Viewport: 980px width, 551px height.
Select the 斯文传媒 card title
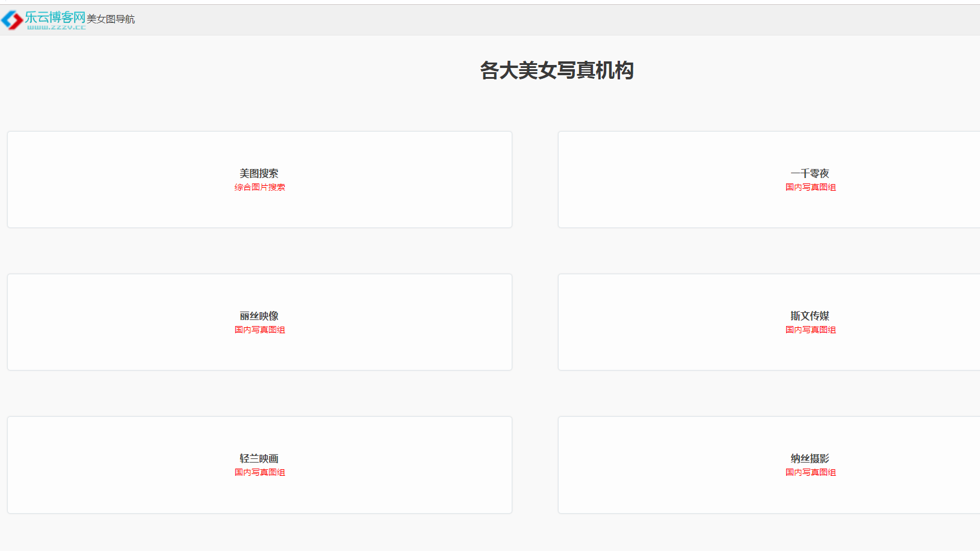[810, 316]
